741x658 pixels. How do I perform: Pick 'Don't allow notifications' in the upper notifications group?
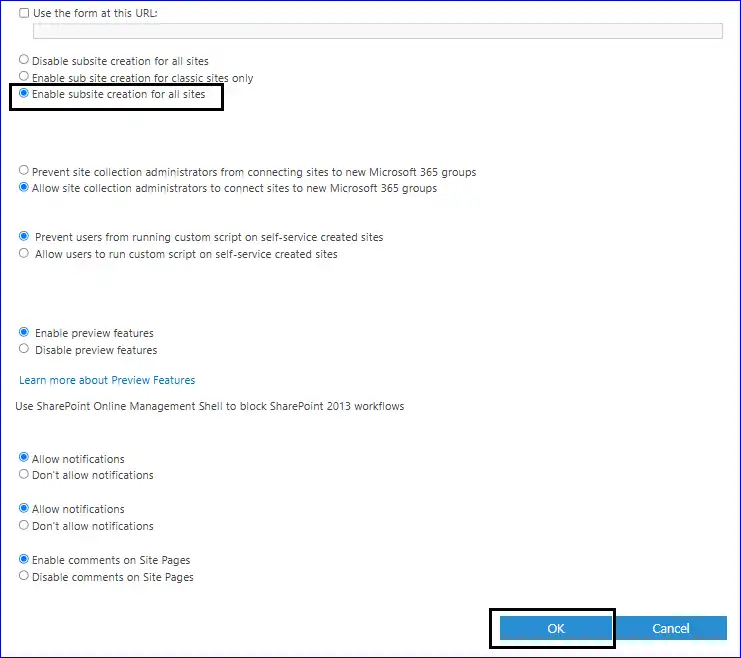[x=24, y=475]
